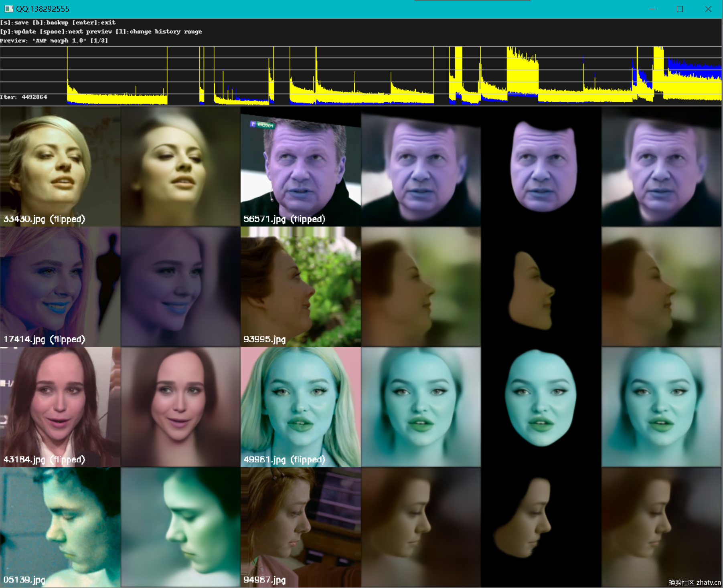This screenshot has height=588, width=723.
Task: Click the reconstruction immediately right of 93995.jpg
Action: 421,287
